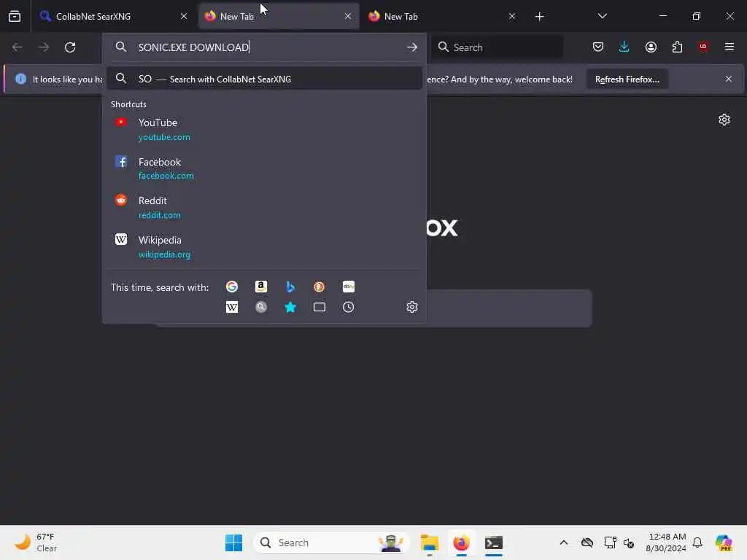Personalize New Tab with gear icon
The width and height of the screenshot is (747, 560).
724,120
